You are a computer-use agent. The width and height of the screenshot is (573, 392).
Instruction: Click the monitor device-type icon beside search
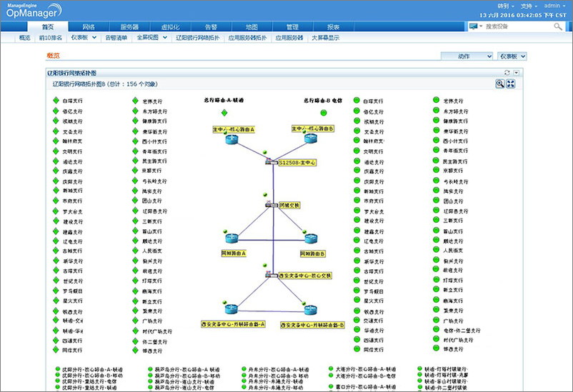473,26
